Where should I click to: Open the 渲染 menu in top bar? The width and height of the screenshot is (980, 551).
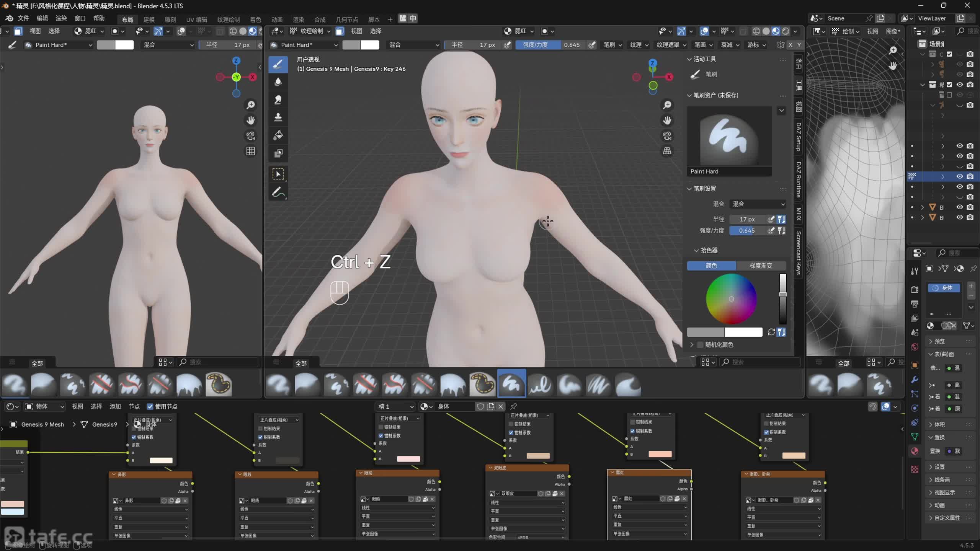61,18
